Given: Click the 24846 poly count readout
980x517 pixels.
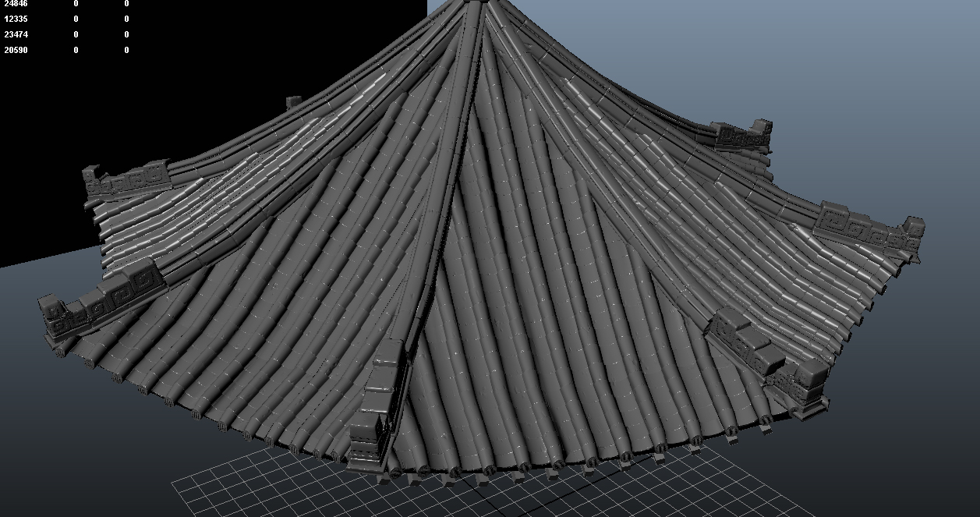Looking at the screenshot, I should coord(16,4).
